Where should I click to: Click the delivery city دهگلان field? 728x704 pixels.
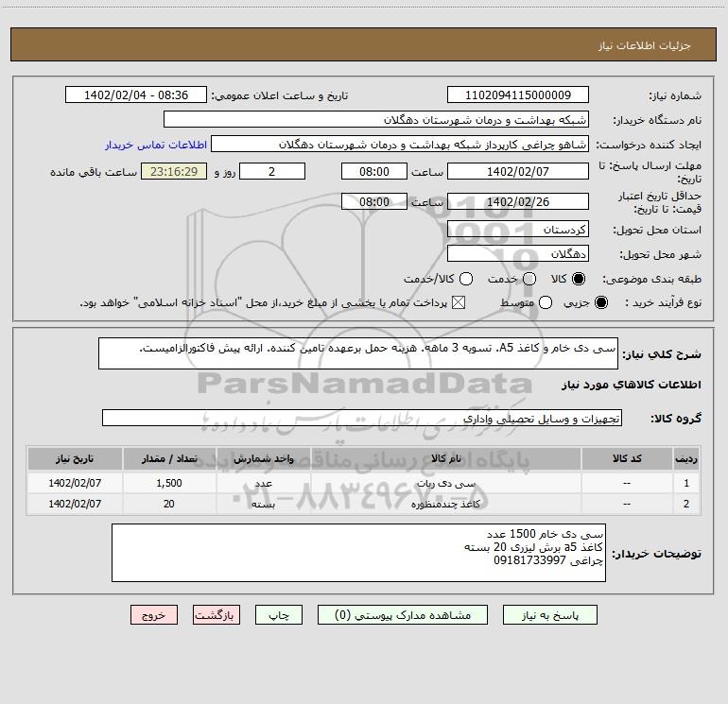[518, 253]
